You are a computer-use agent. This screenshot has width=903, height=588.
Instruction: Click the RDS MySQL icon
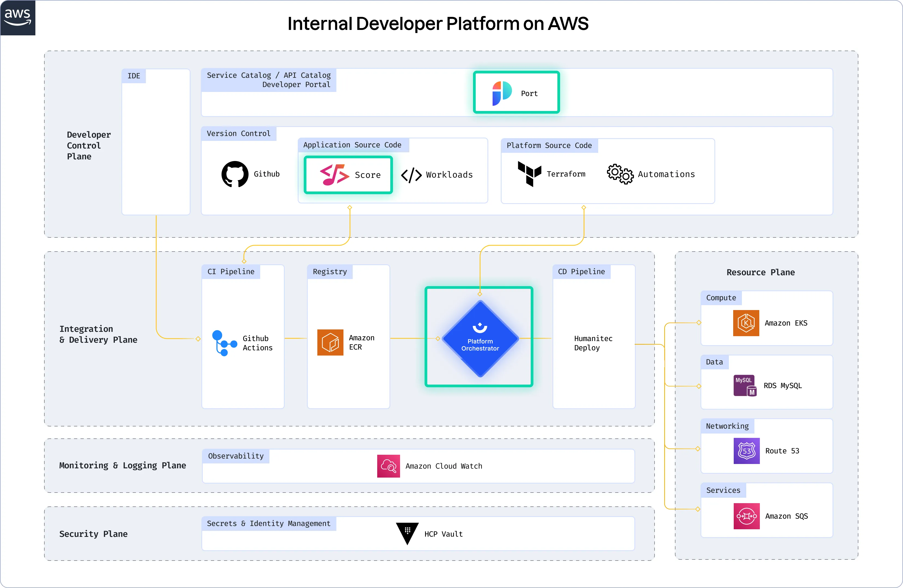click(745, 386)
